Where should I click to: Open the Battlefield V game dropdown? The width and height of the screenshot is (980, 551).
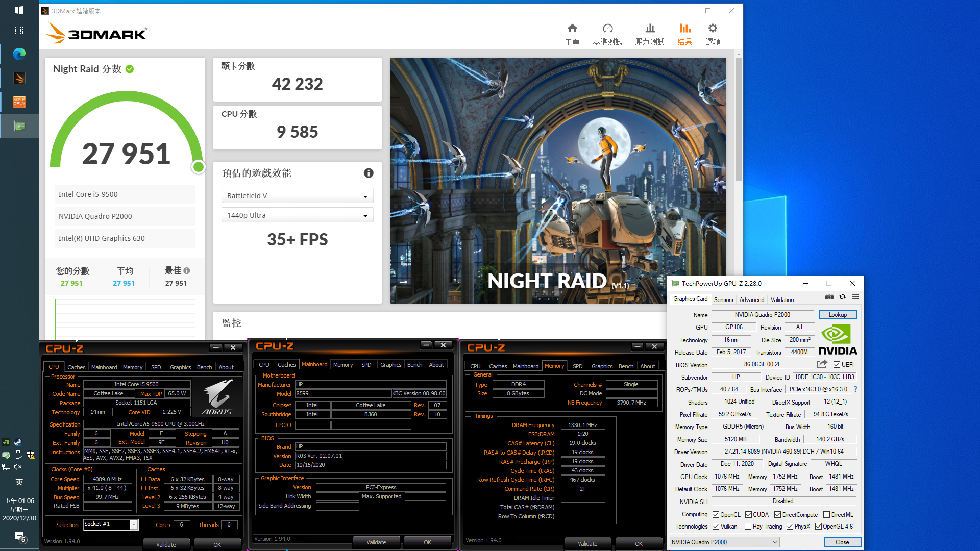[297, 196]
